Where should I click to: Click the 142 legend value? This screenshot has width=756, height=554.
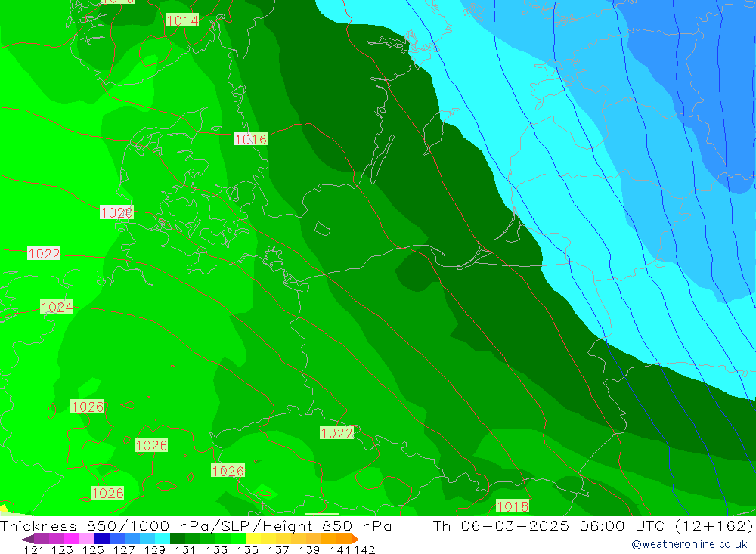click(x=364, y=549)
